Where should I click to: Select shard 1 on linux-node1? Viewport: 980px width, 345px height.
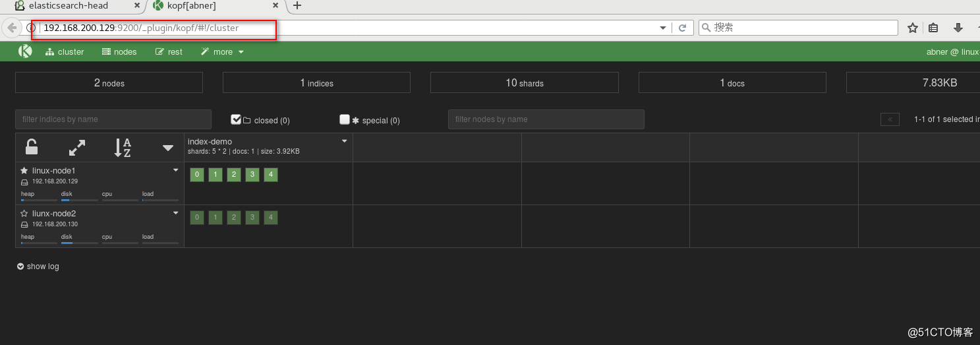[x=216, y=175]
